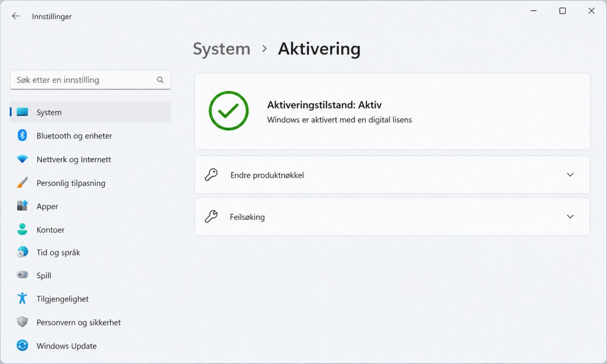Click the Kontoer person icon

(x=22, y=230)
